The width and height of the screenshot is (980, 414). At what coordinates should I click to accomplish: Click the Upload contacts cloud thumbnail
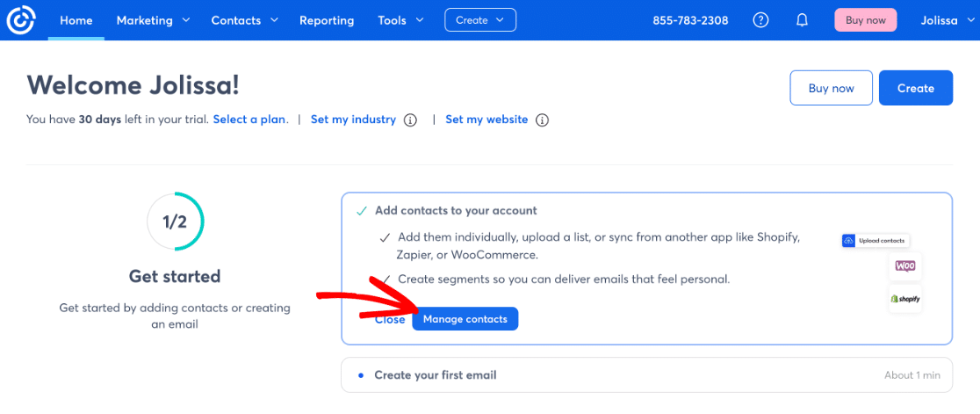[x=876, y=240]
